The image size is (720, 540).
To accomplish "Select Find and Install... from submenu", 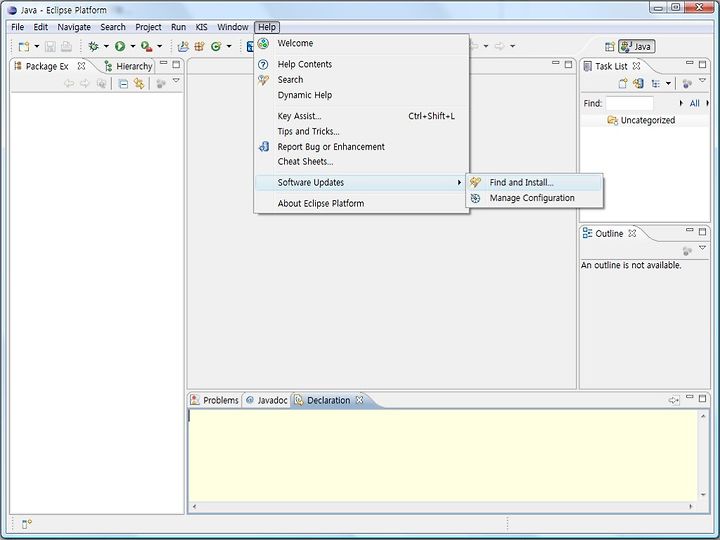I will point(535,182).
